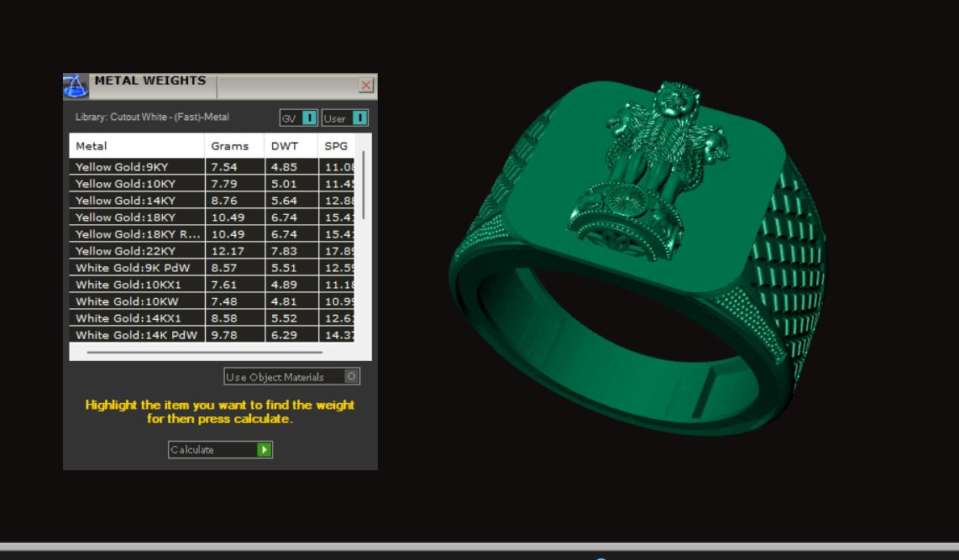Click the Grams column header
This screenshot has width=959, height=560.
point(235,146)
